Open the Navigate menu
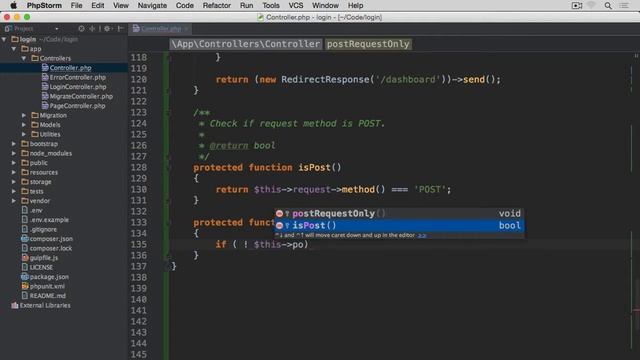This screenshot has width=640, height=360. [152, 5]
